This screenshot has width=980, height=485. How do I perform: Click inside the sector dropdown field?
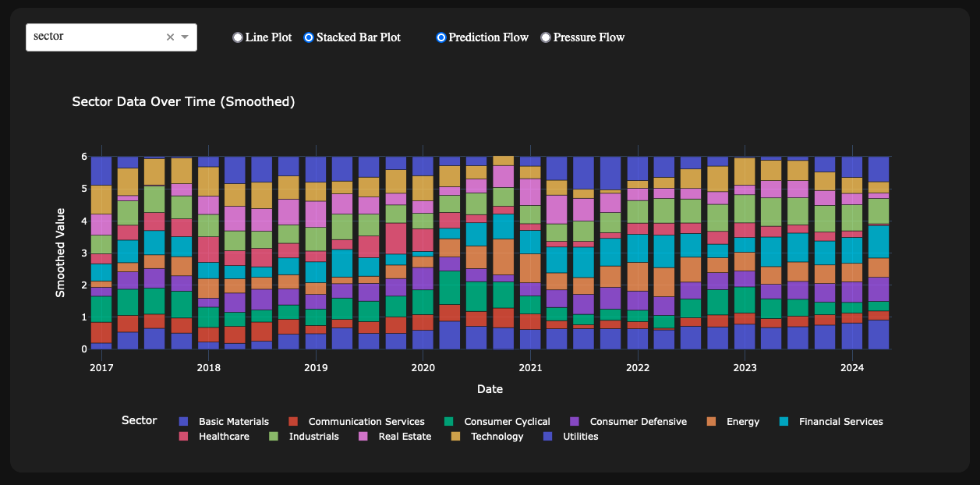coord(94,37)
